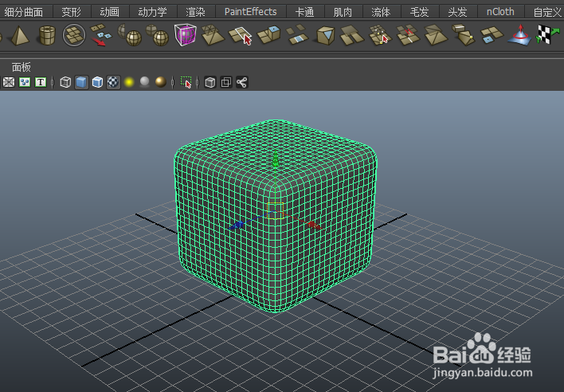Pick the face selection icon with red cursor
This screenshot has height=392, width=564.
pyautogui.click(x=241, y=36)
